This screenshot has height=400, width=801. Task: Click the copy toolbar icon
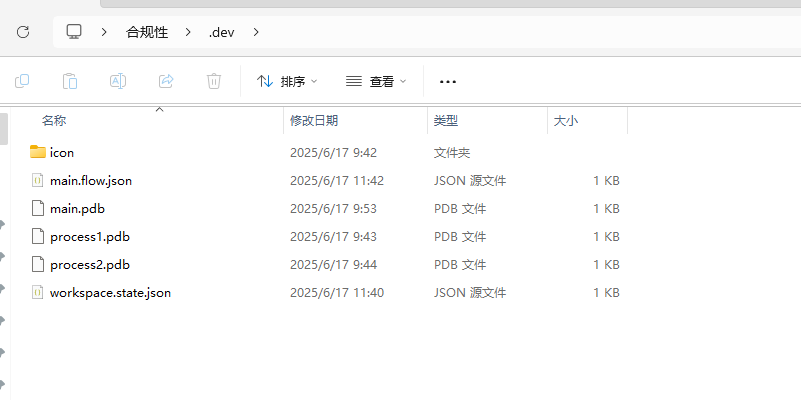click(x=22, y=81)
